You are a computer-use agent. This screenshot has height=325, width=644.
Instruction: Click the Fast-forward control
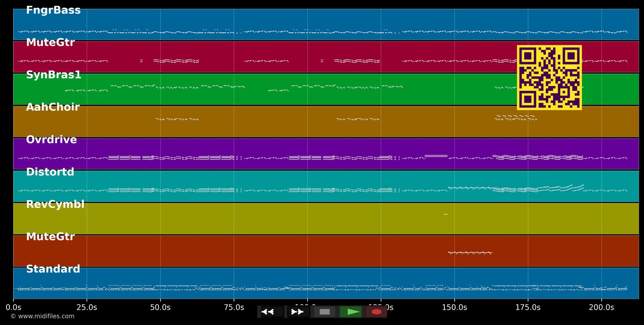point(298,312)
